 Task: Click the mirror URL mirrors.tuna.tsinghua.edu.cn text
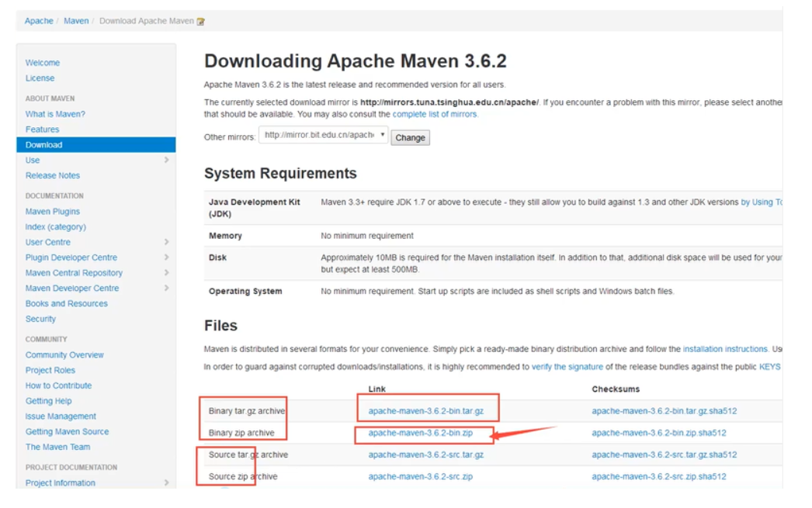[x=449, y=102]
